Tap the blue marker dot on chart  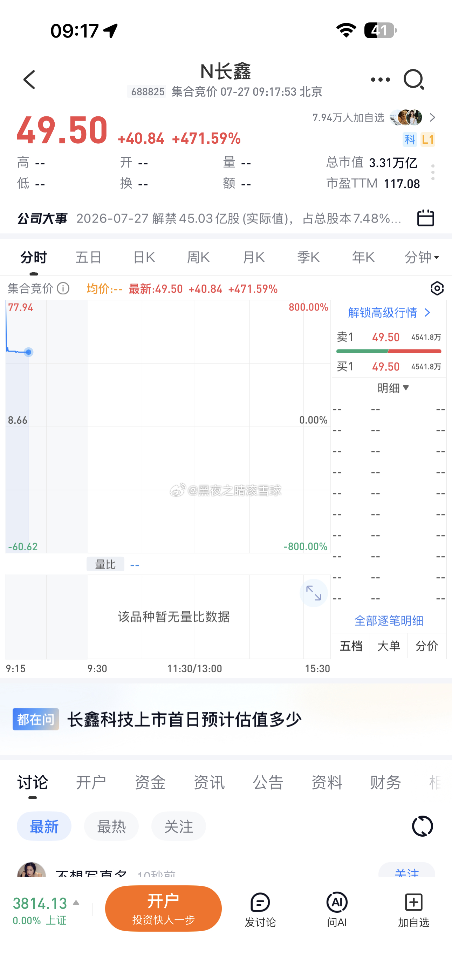pyautogui.click(x=28, y=352)
